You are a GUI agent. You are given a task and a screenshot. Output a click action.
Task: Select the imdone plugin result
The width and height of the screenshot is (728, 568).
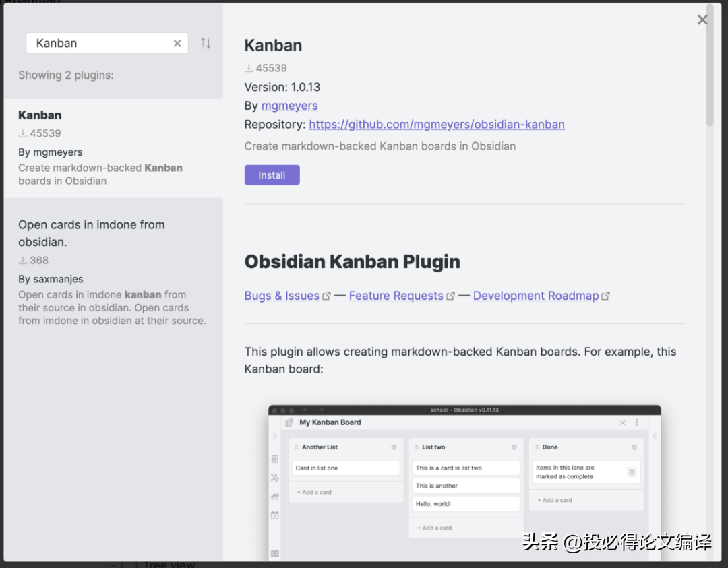pyautogui.click(x=113, y=272)
